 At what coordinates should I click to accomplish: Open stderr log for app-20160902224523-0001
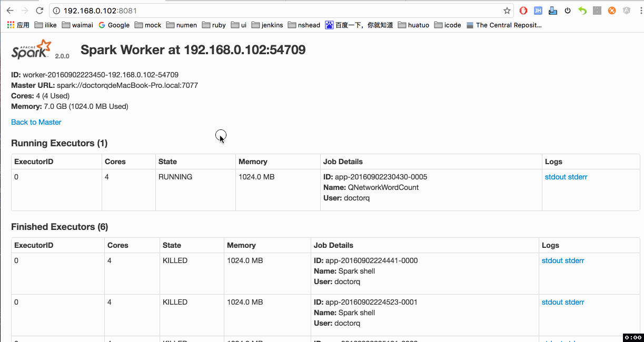pos(574,302)
